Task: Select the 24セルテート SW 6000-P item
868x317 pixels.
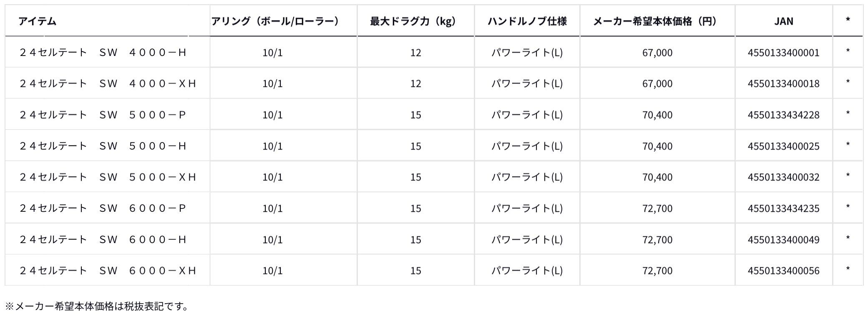Action: [x=103, y=208]
